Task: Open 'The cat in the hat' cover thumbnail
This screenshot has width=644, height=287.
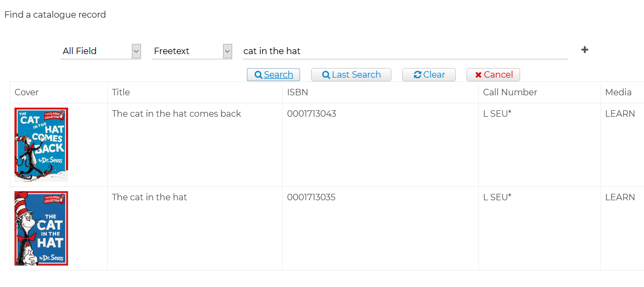Action: coord(41,228)
